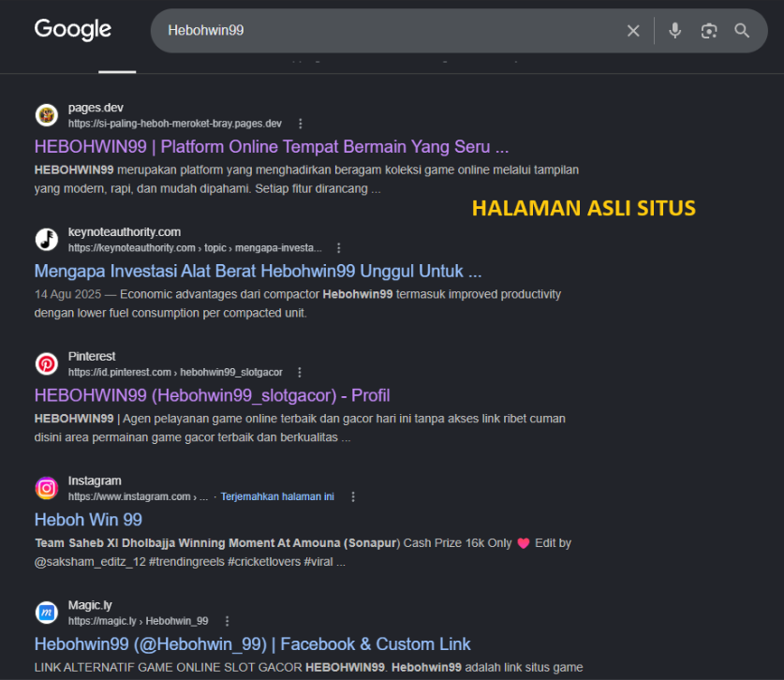Image resolution: width=784 pixels, height=680 pixels.
Task: Open more options for keynoteauthority.com result
Action: coord(338,248)
